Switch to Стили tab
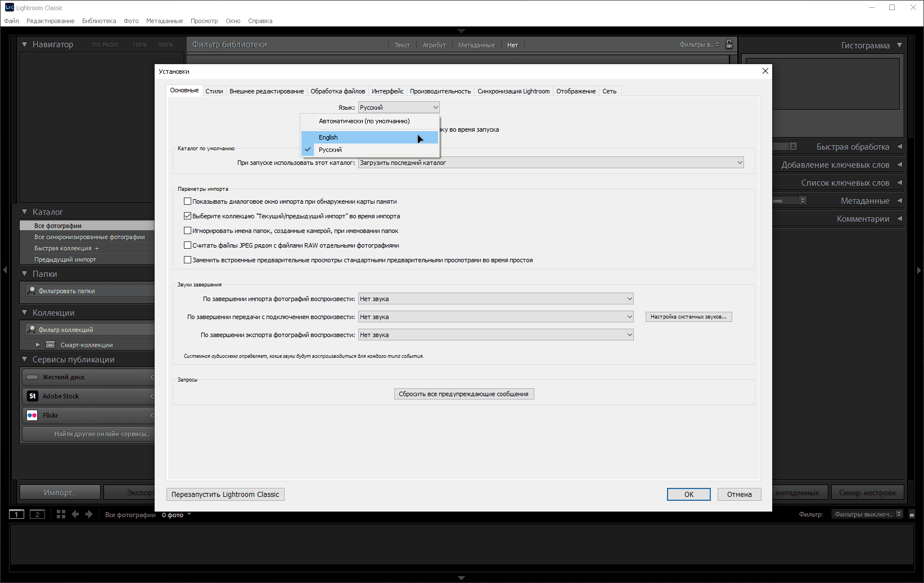 pyautogui.click(x=214, y=91)
